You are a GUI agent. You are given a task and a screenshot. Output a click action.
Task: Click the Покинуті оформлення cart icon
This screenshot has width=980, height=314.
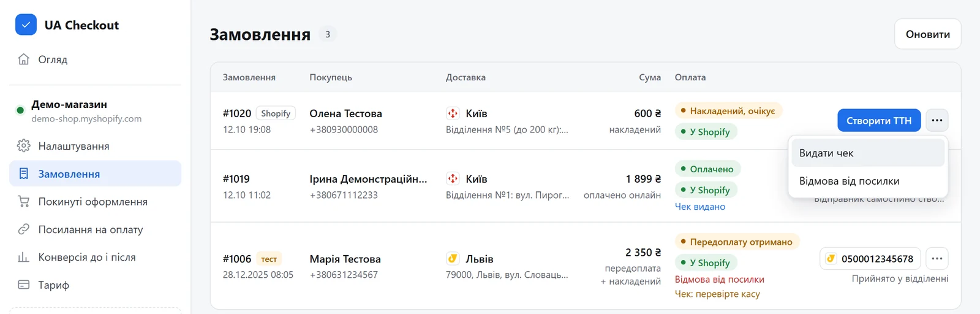24,201
